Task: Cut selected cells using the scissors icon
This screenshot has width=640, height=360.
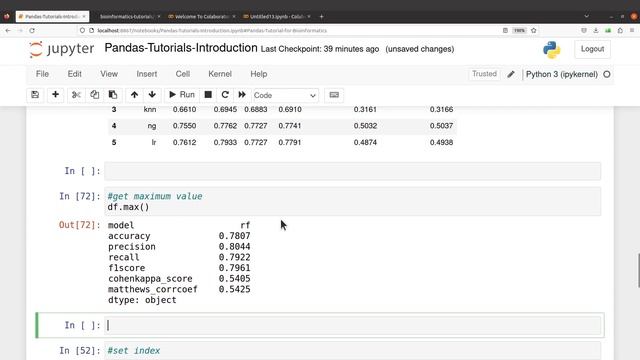Action: click(x=76, y=95)
